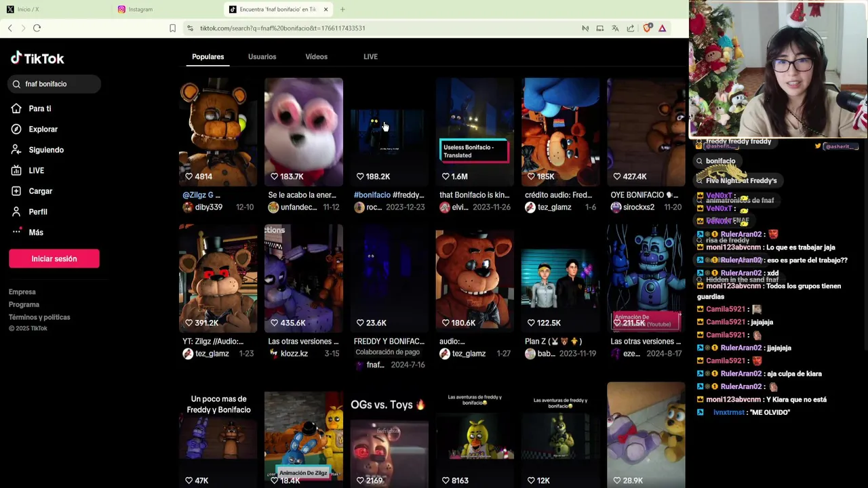
Task: Open the Para ti feed
Action: (x=40, y=108)
